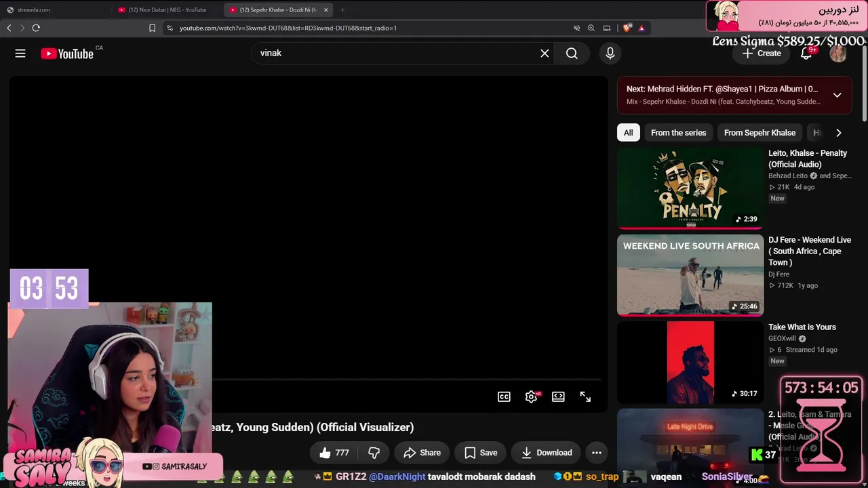Open the Create menu
Image resolution: width=868 pixels, height=488 pixels.
pos(762,53)
